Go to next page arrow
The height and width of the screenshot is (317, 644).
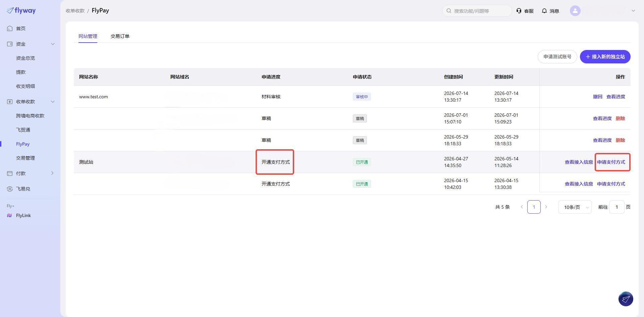[x=546, y=207]
